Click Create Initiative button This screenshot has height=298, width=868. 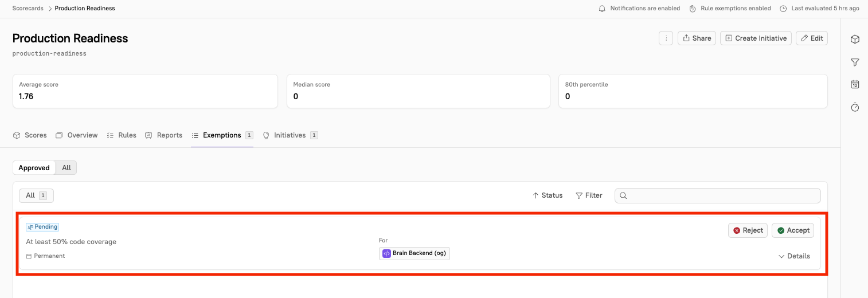[756, 38]
